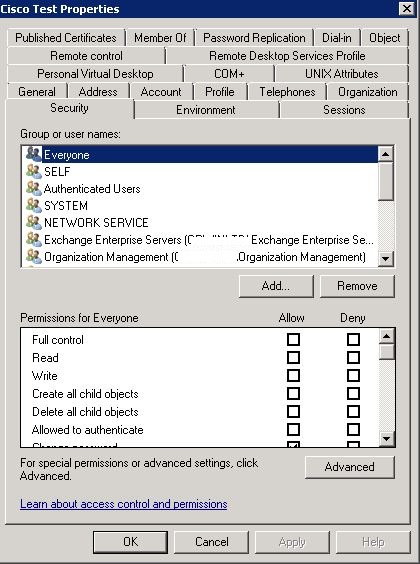420x564 pixels.
Task: Switch to Member Of tab
Action: point(160,38)
